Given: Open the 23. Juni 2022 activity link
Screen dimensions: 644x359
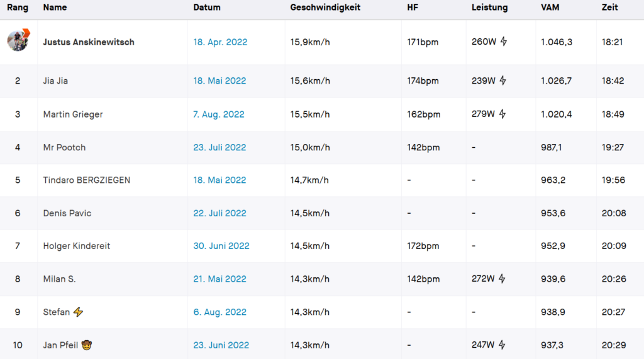Looking at the screenshot, I should point(221,345).
